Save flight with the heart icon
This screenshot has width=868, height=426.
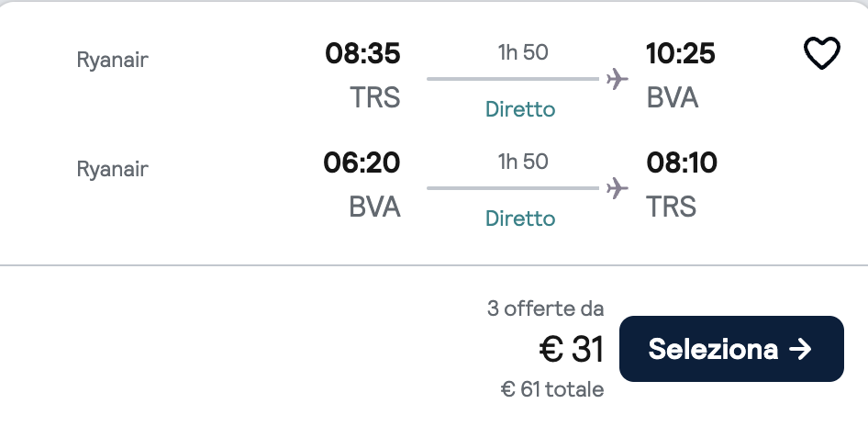click(821, 53)
